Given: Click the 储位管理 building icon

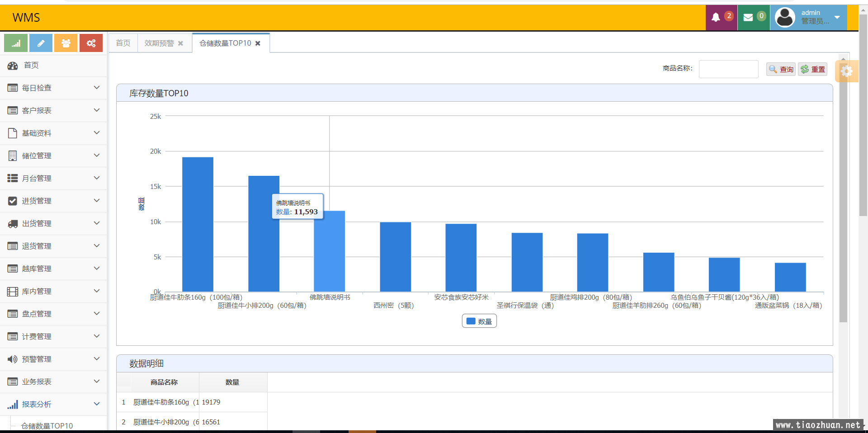Looking at the screenshot, I should click(13, 156).
